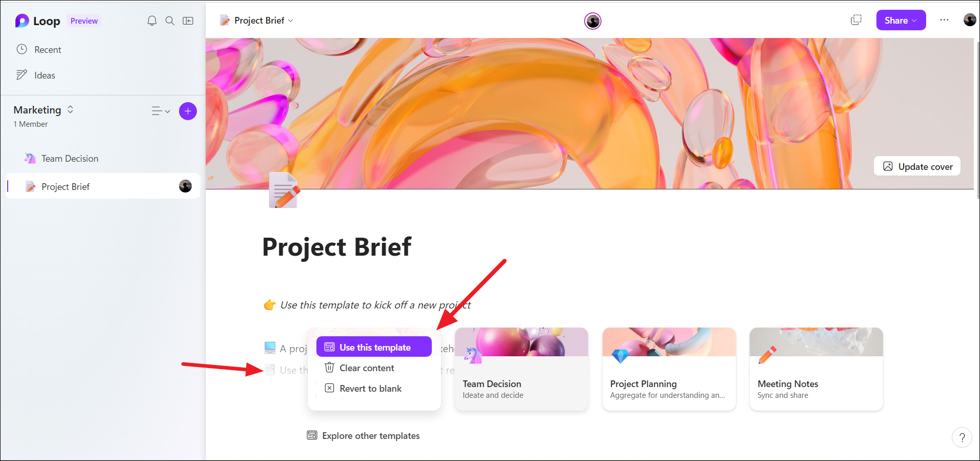Open the Help question mark button
Screen dimensions: 980x461
click(x=962, y=437)
